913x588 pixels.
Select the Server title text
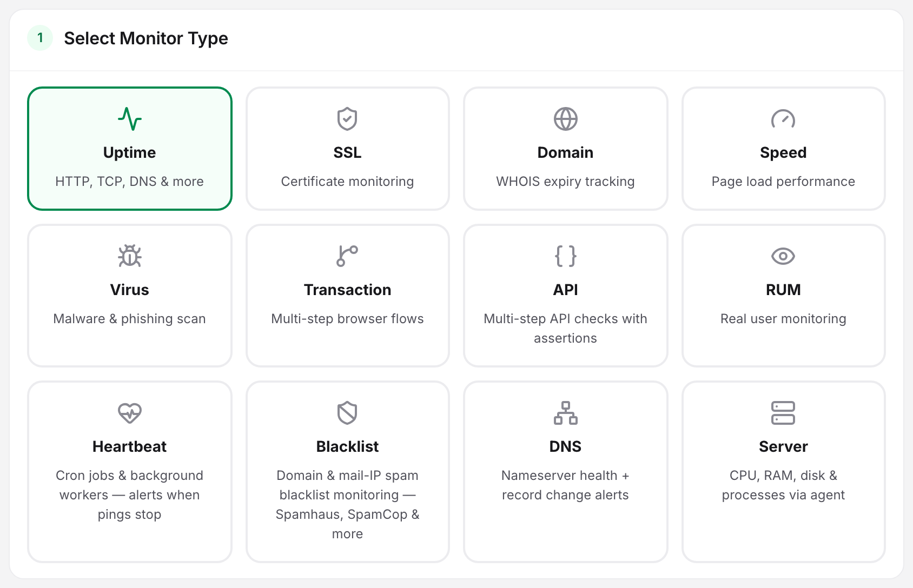[783, 447]
